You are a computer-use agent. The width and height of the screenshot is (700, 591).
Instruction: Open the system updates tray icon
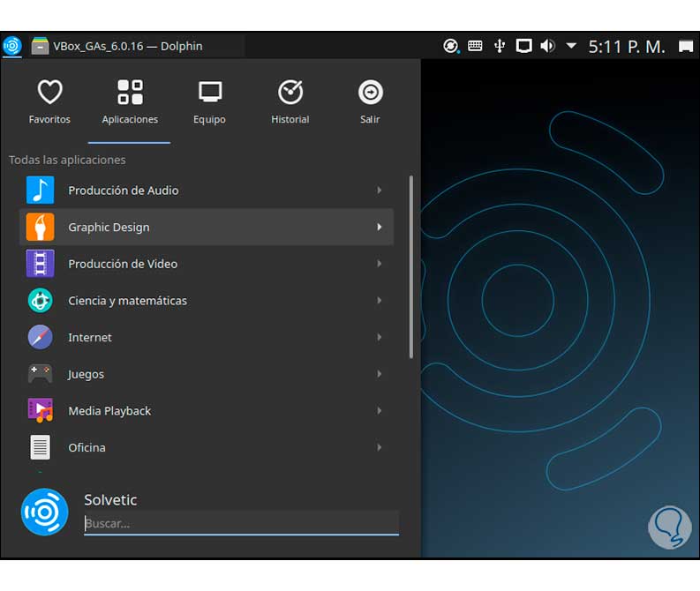coord(451,46)
